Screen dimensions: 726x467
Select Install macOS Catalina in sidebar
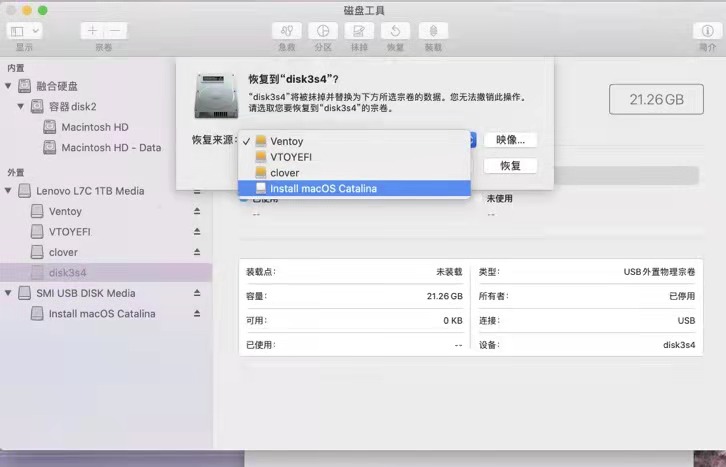pos(102,314)
